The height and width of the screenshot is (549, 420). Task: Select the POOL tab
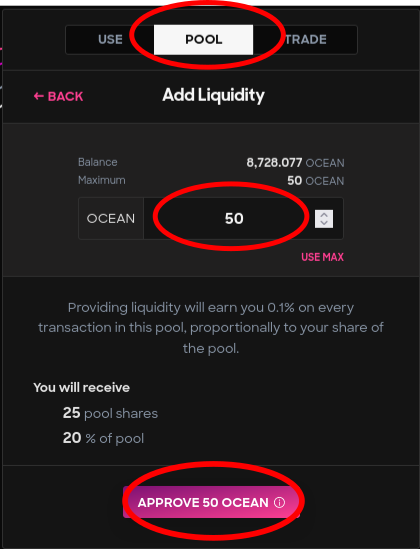(203, 40)
